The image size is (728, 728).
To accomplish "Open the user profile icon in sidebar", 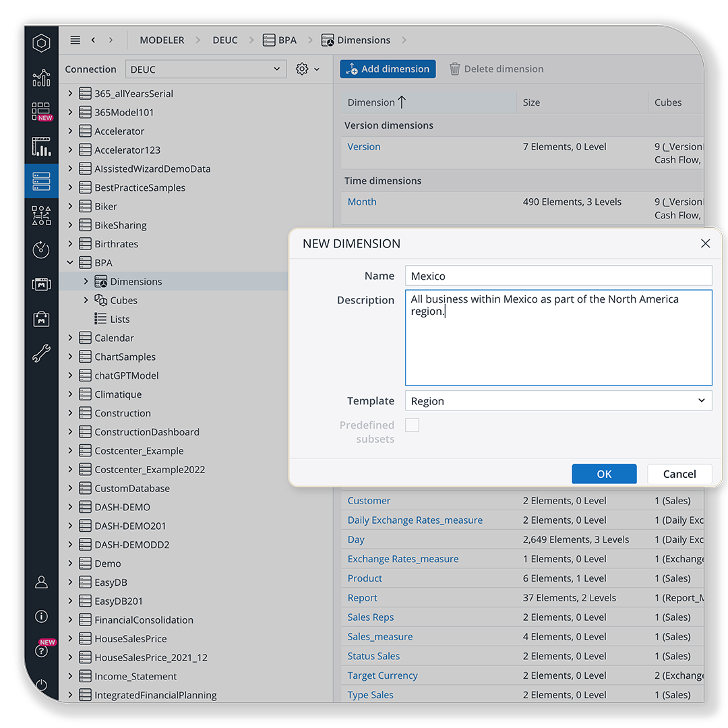I will [x=41, y=582].
